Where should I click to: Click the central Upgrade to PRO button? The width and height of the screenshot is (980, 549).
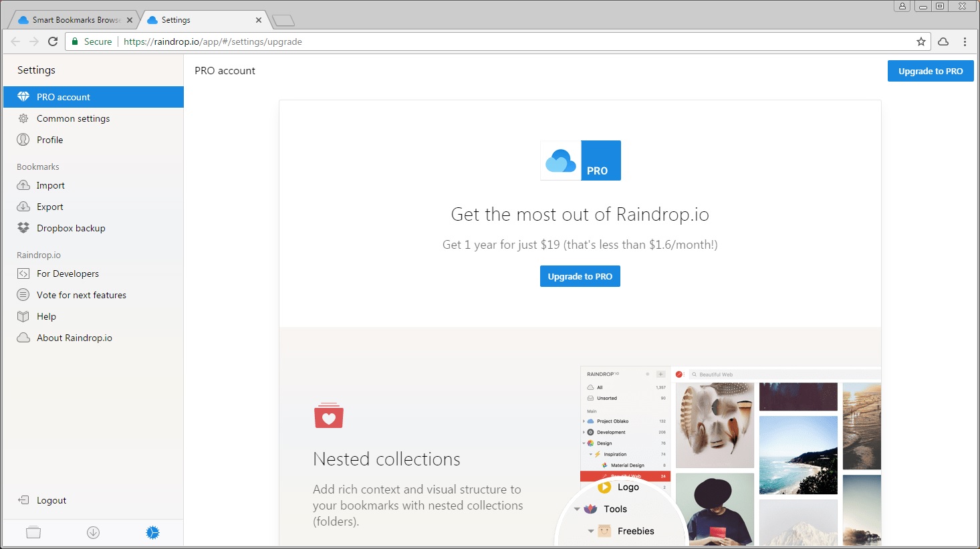click(580, 276)
